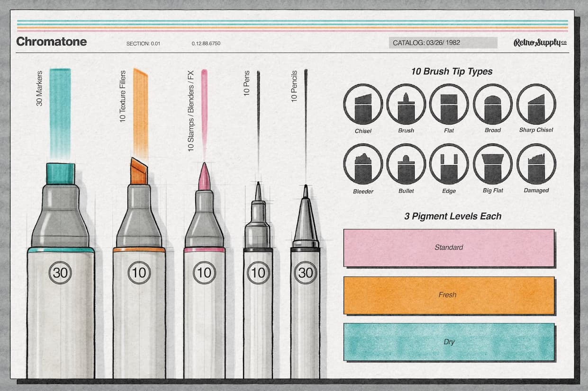This screenshot has width=588, height=391.
Task: Select the Fresh orange pigment swatch
Action: [x=448, y=294]
